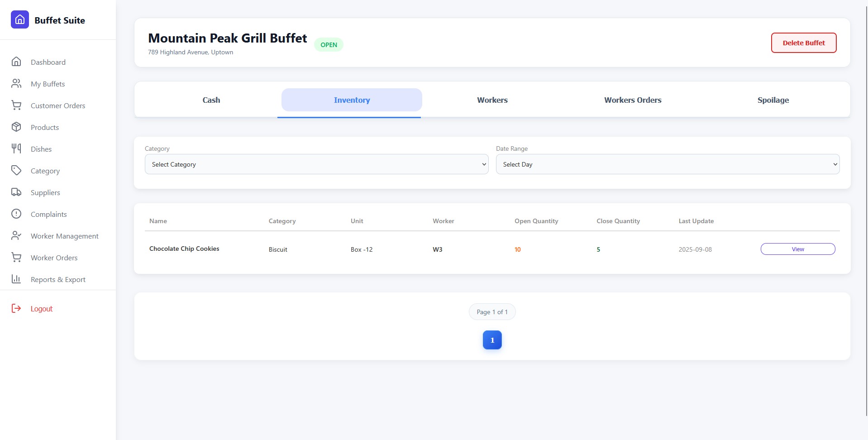Select the Category tag icon

coord(16,170)
